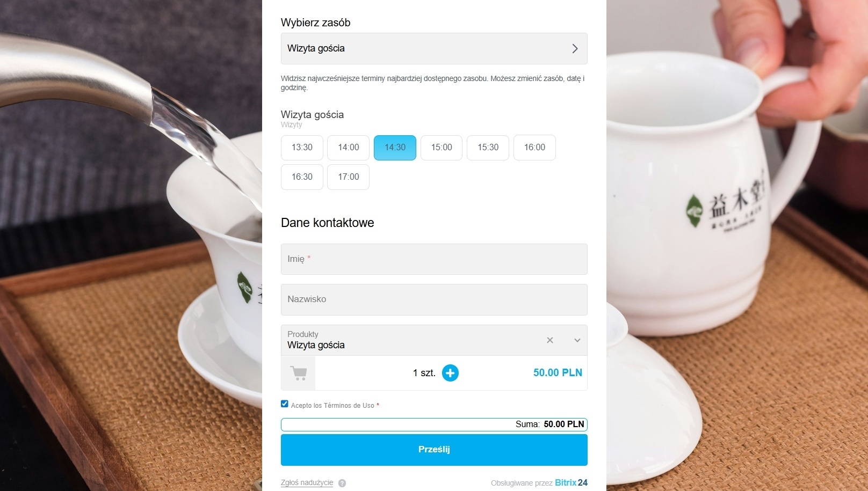The width and height of the screenshot is (868, 491).
Task: Open the Zgłoś nadużycie link
Action: (307, 482)
